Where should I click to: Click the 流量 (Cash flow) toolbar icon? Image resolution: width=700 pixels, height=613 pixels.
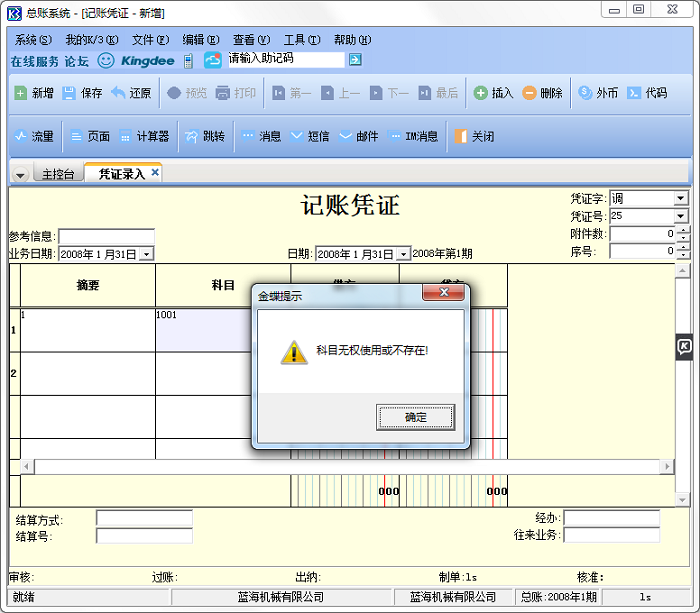click(20, 136)
